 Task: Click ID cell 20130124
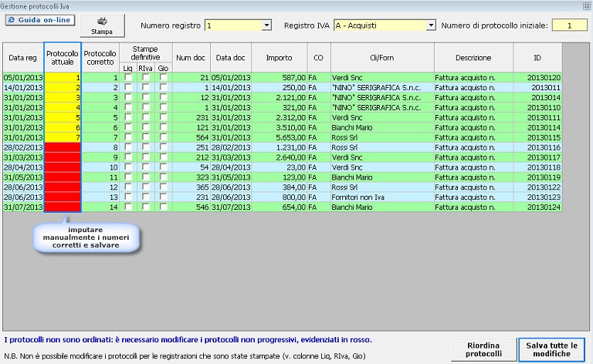coord(537,207)
